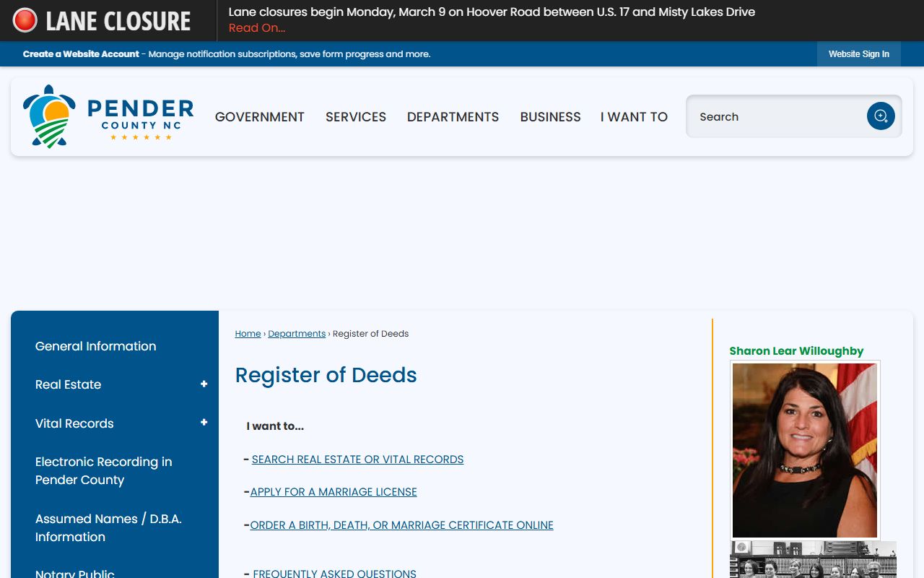Open Frequently Asked Questions link
This screenshot has height=578, width=924.
(334, 574)
